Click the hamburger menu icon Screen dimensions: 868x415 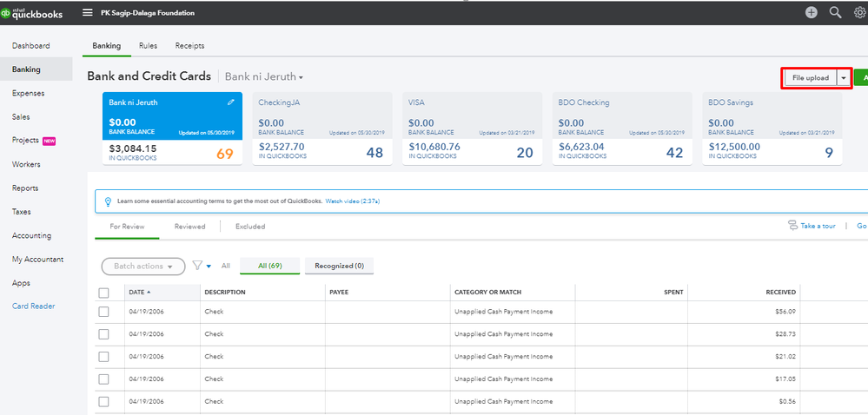point(87,13)
